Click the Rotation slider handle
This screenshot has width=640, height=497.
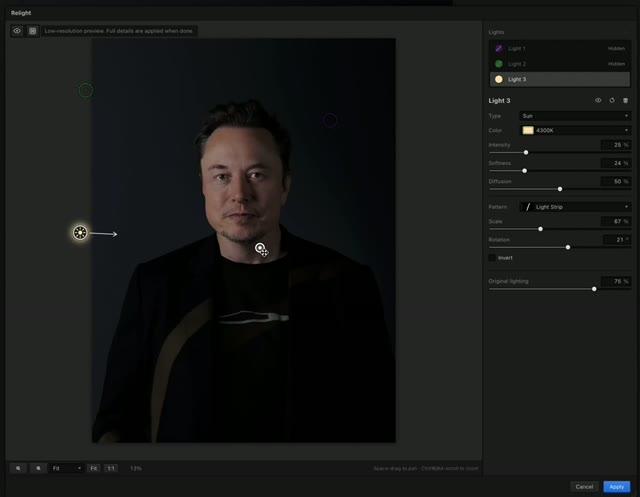point(568,247)
